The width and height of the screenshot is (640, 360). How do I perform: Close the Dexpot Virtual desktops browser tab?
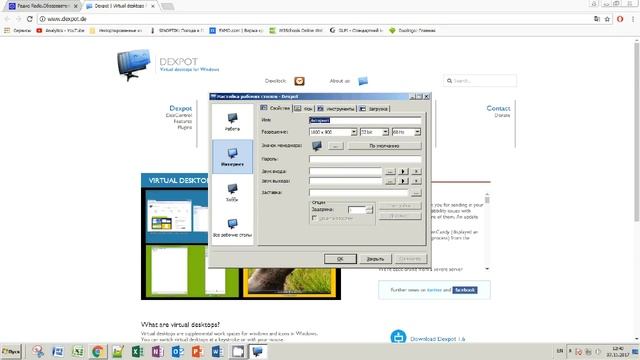(153, 6)
